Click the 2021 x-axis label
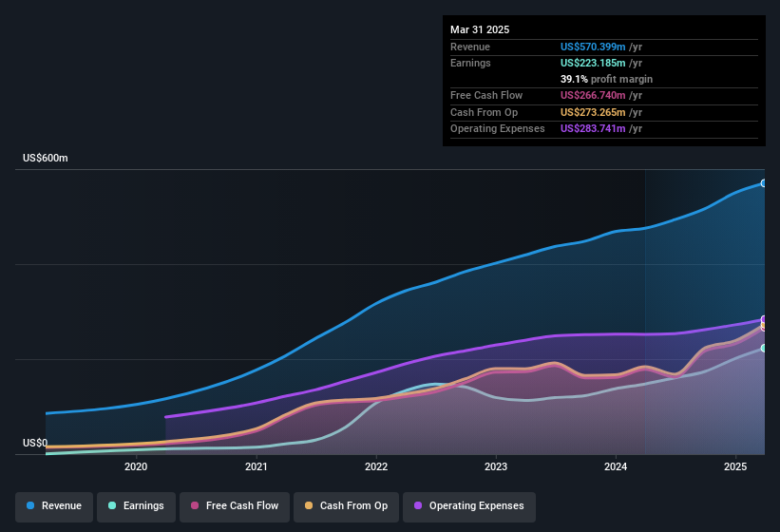Screen dimensions: 780x532 coord(257,466)
